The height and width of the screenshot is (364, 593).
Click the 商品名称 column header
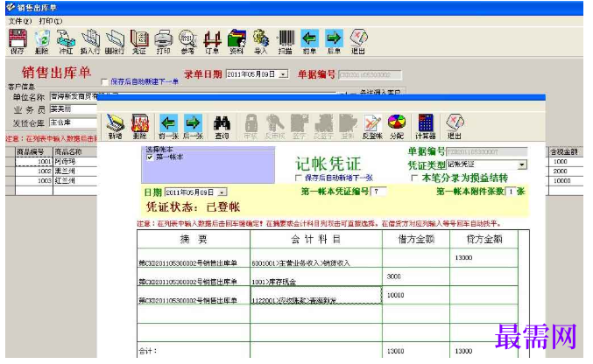(74, 151)
